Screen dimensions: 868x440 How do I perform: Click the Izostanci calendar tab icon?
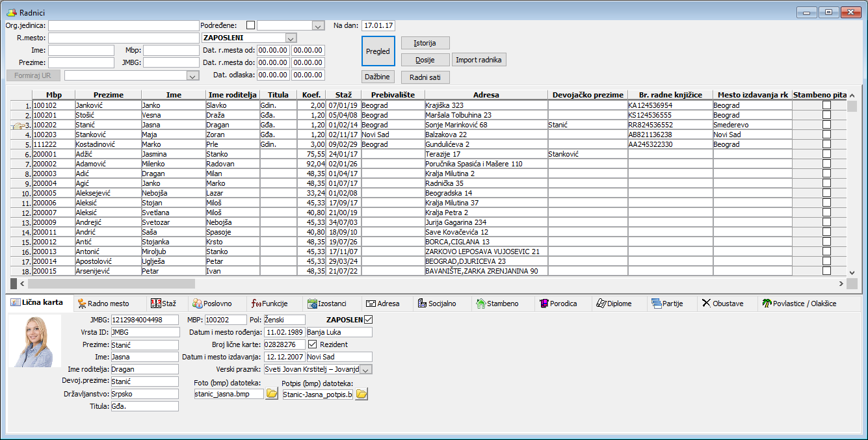click(312, 304)
